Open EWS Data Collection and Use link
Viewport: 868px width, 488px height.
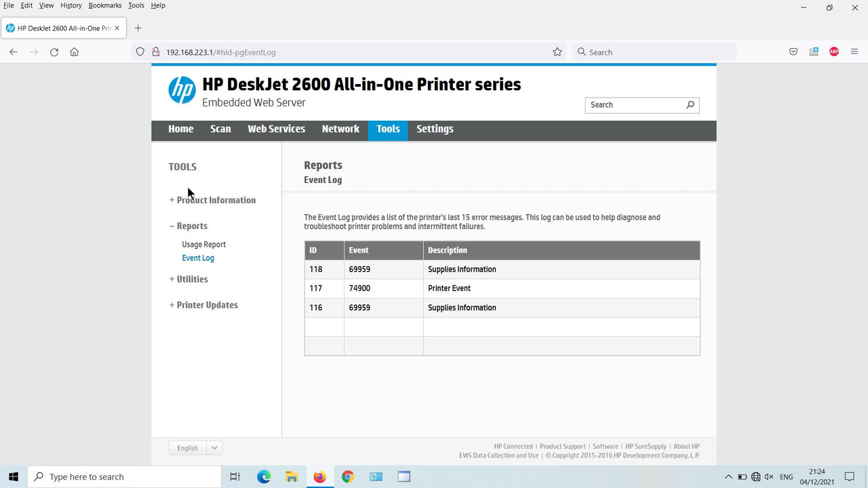point(499,455)
